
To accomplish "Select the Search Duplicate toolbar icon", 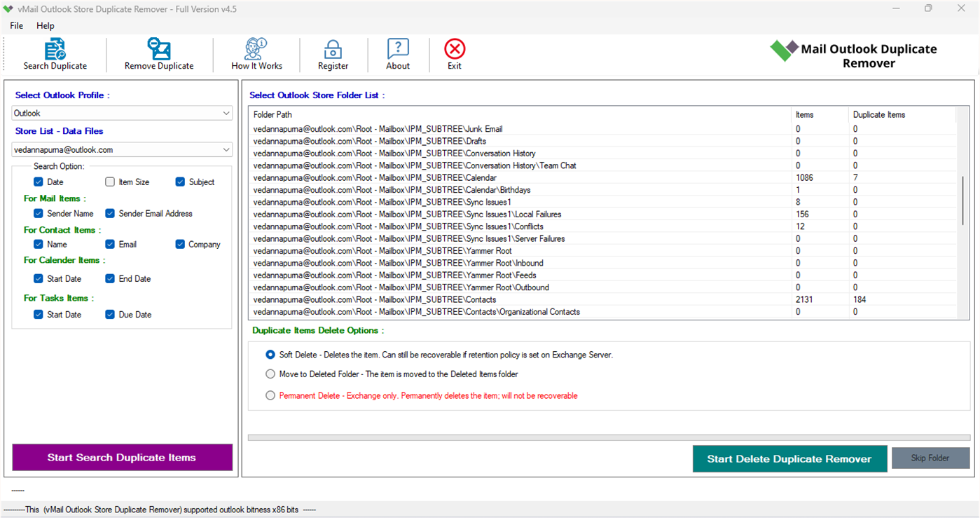I will [55, 54].
